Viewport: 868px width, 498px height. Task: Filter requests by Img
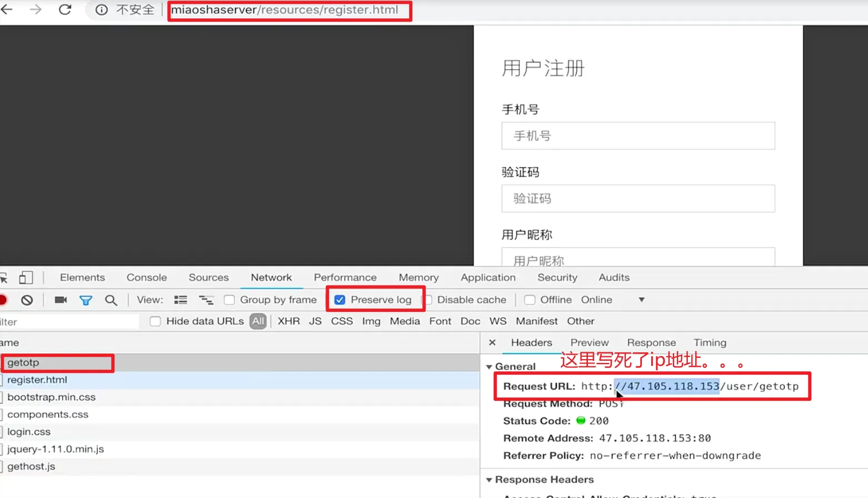coord(371,321)
